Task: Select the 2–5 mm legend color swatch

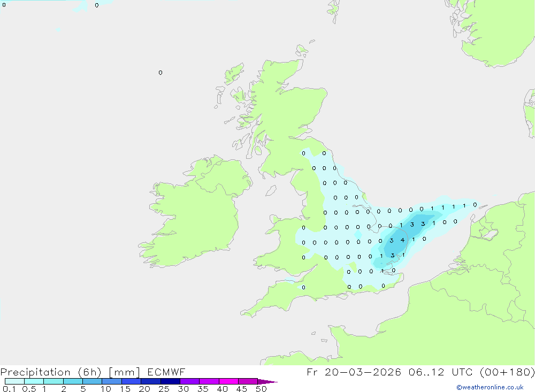Action: (73, 381)
